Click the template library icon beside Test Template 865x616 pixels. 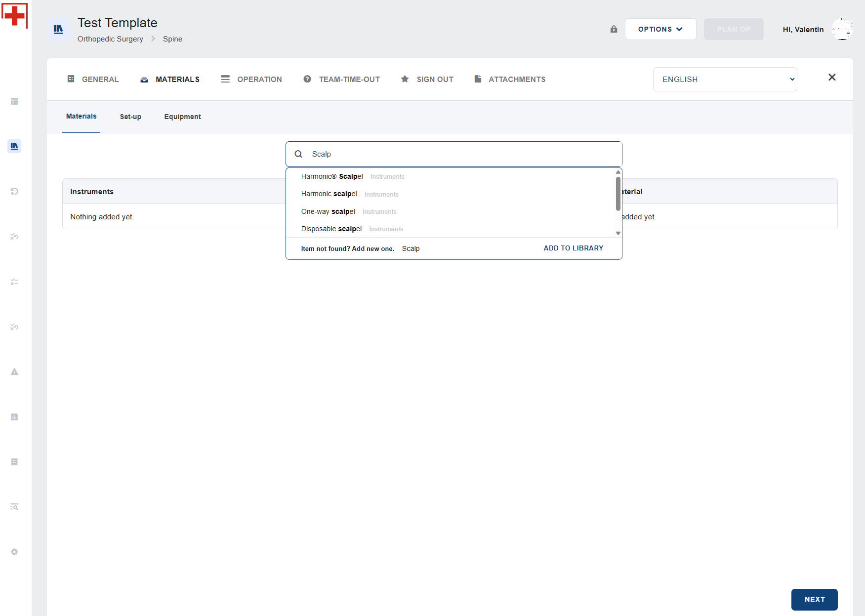point(58,29)
